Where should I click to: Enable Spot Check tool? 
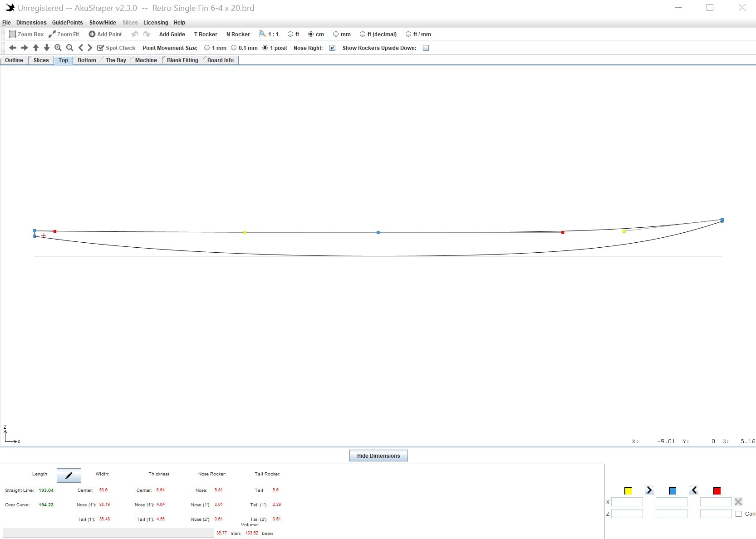(x=116, y=48)
